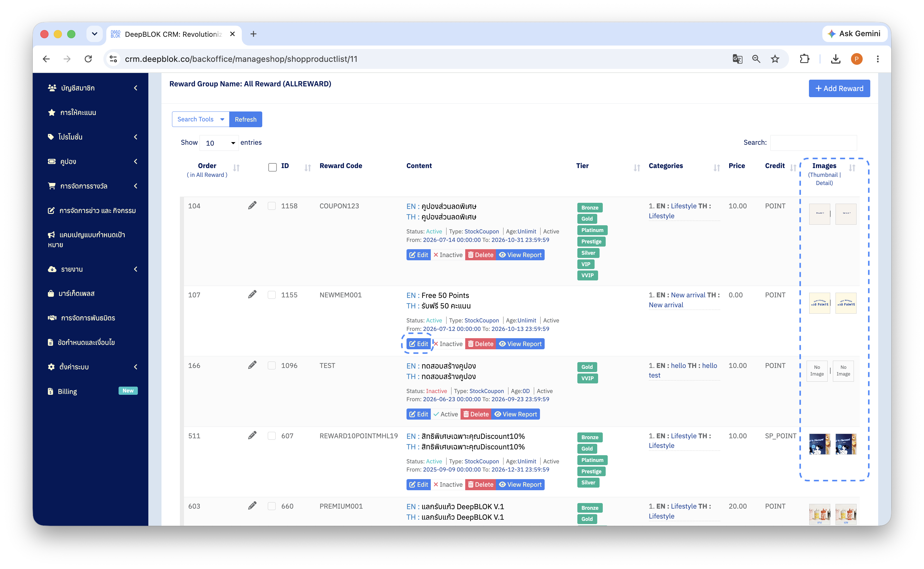This screenshot has height=569, width=924.
Task: Bookmark this page with the star icon
Action: coord(775,59)
